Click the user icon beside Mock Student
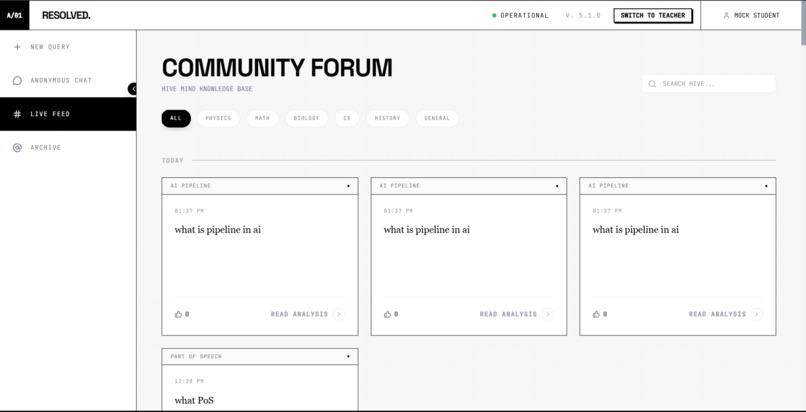 726,15
